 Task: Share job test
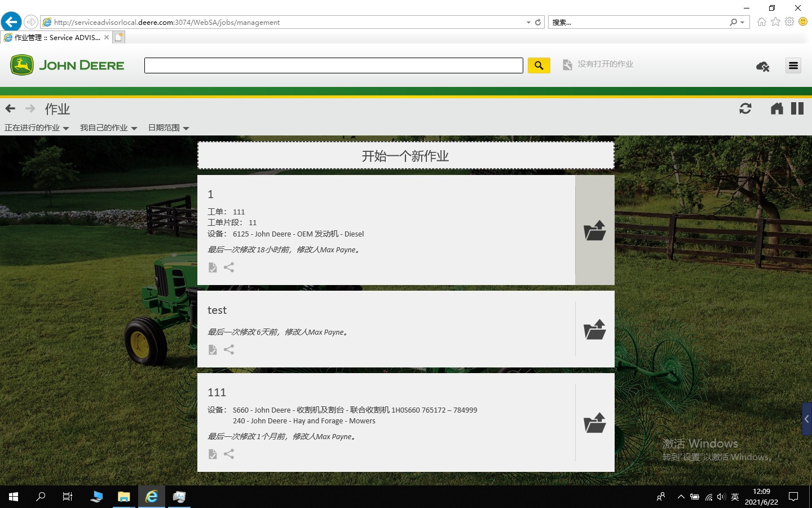[x=229, y=350]
